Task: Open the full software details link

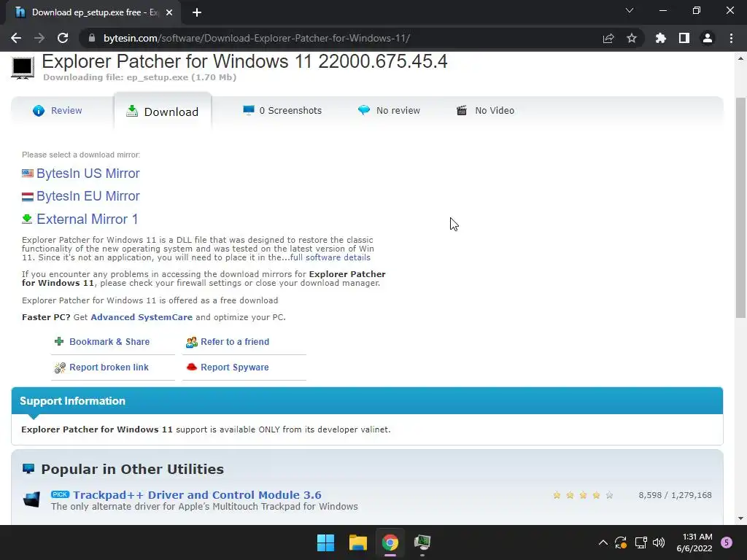Action: (x=330, y=257)
